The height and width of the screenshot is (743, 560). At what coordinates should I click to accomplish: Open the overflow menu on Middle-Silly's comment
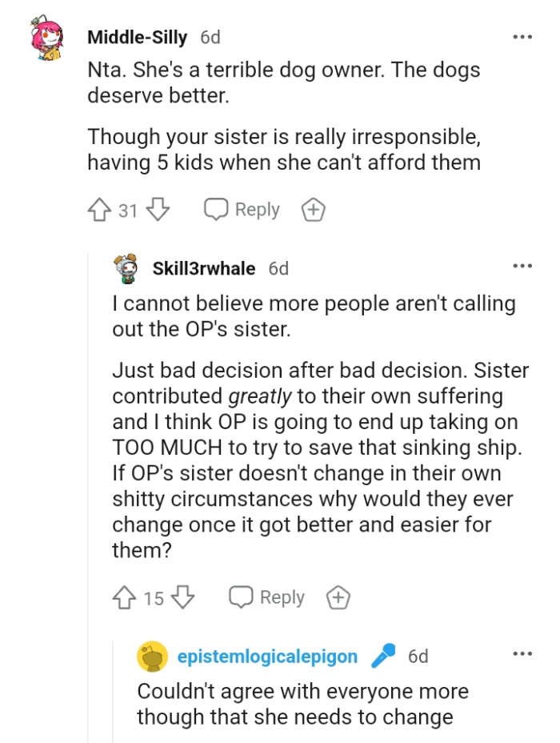pyautogui.click(x=522, y=36)
